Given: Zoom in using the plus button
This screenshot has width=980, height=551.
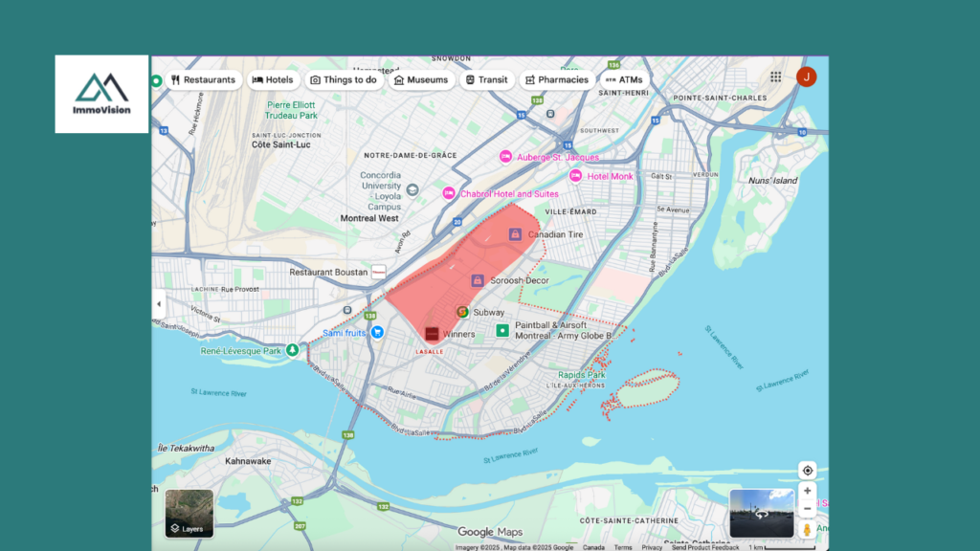Looking at the screenshot, I should coord(808,491).
